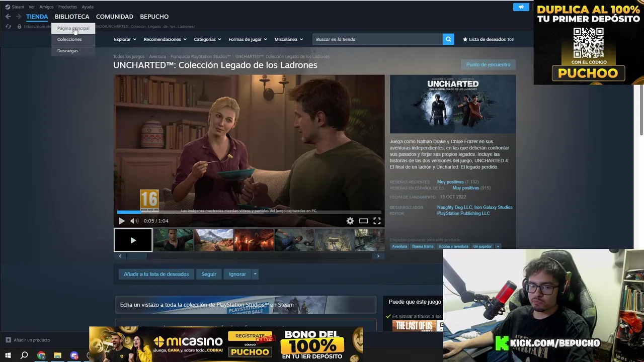Open File Explorer from the taskbar
644x362 pixels.
57,355
